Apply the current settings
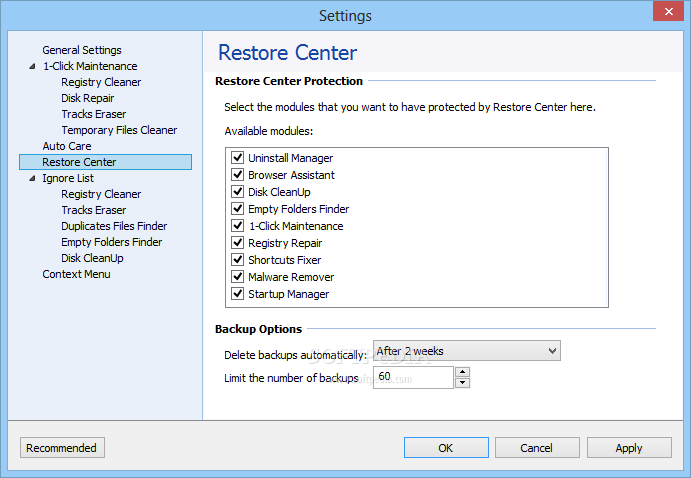 [629, 448]
